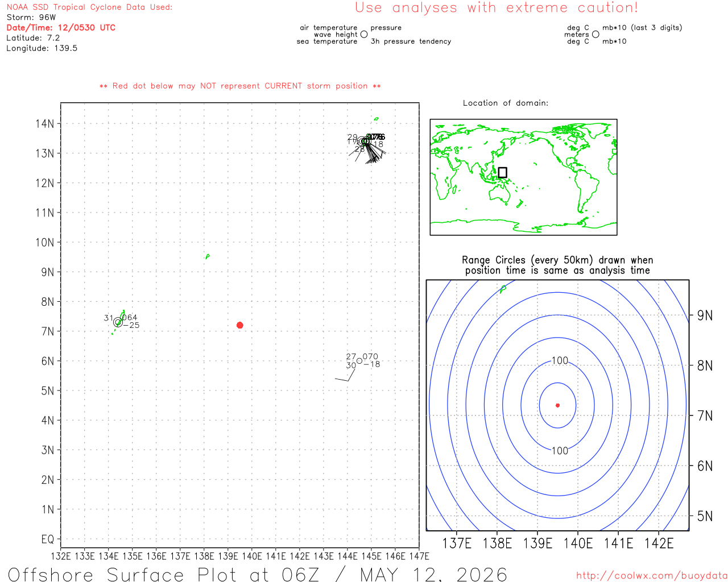Click the Storm: 96W label
This screenshot has width=728, height=582.
tap(31, 17)
